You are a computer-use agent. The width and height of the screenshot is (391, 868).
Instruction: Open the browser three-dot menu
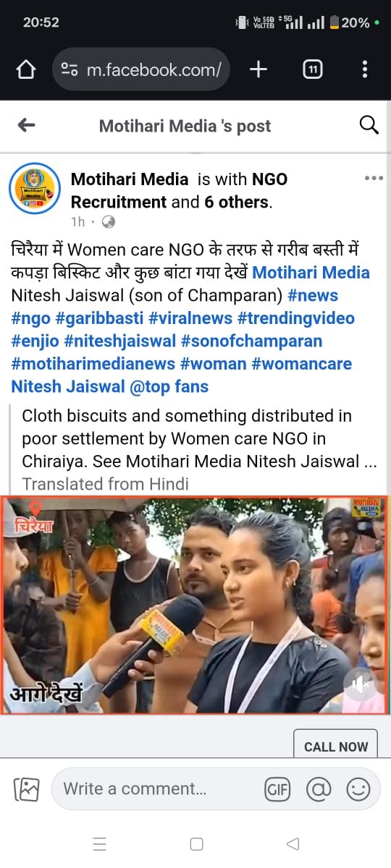(x=365, y=69)
